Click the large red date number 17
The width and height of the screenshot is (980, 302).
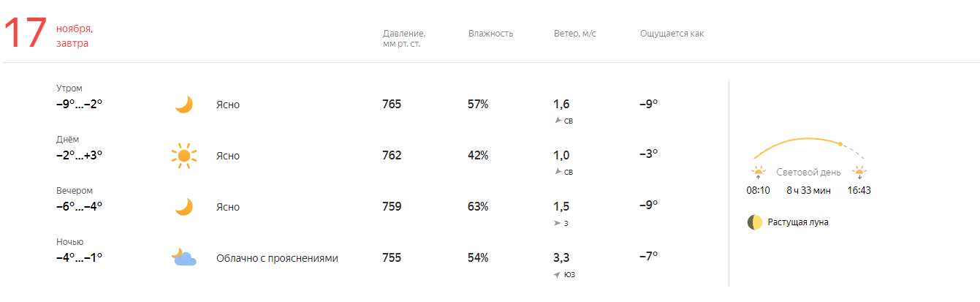tap(26, 35)
